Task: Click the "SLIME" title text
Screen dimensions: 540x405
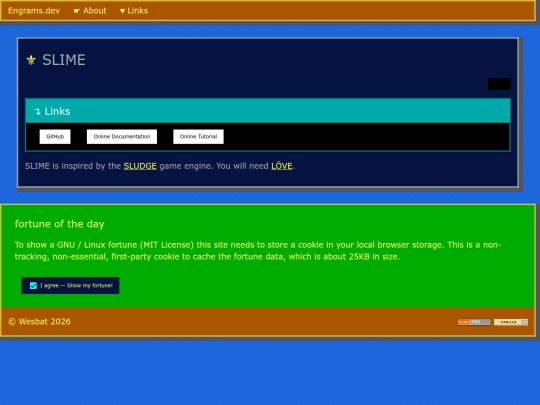Action: point(64,60)
